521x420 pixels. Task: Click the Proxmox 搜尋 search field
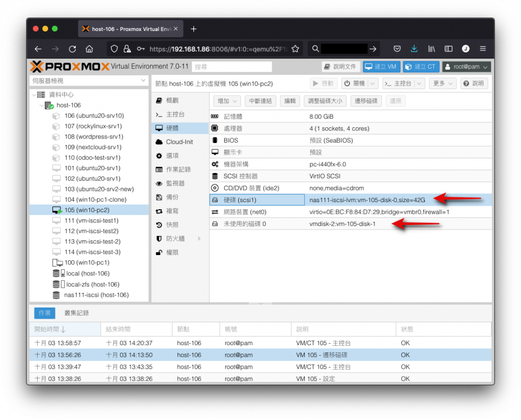[x=231, y=67]
